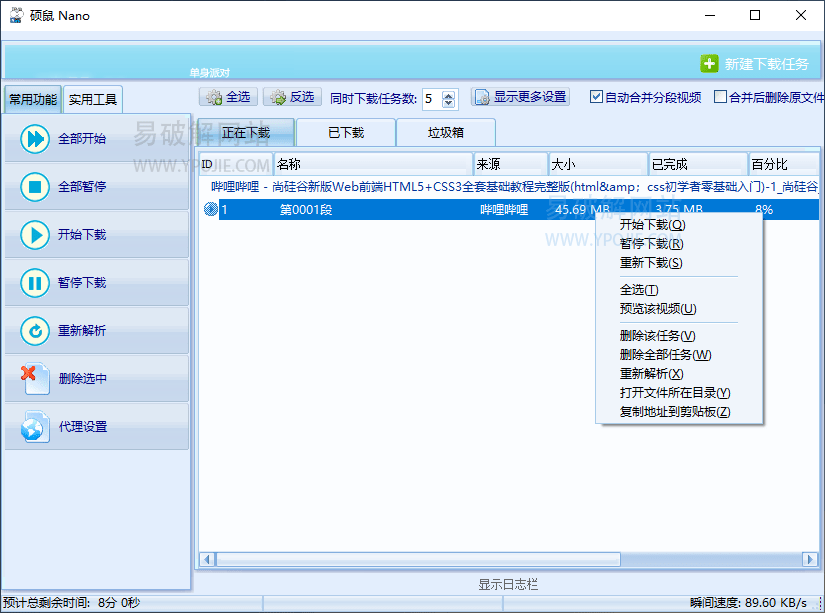Open the 垃圾箱 tab

coord(446,132)
